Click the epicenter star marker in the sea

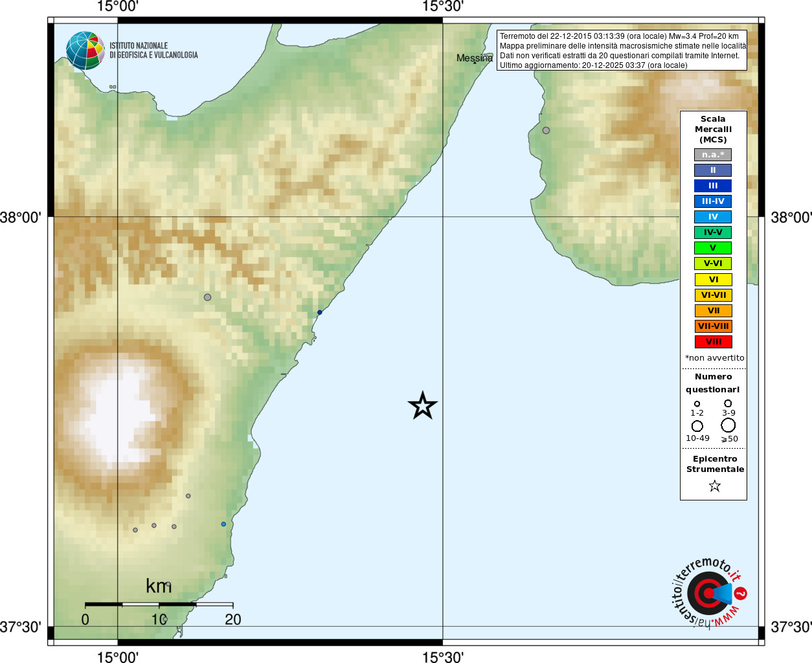point(423,406)
